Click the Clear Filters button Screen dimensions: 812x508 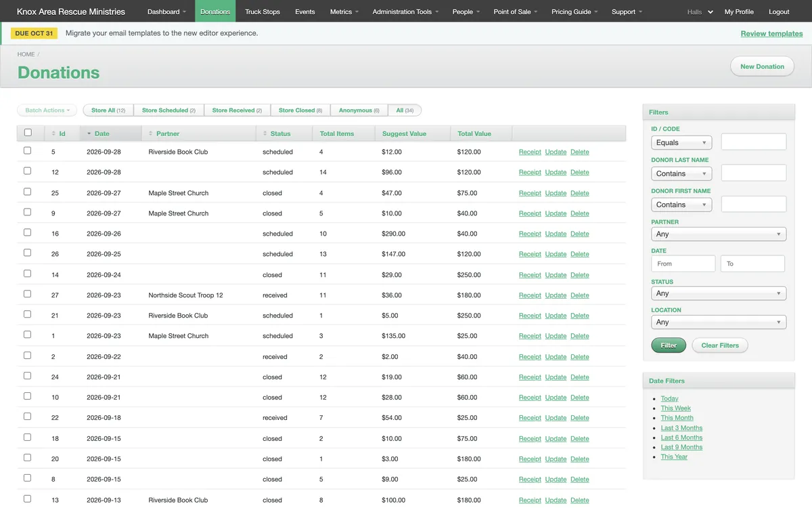coord(720,345)
